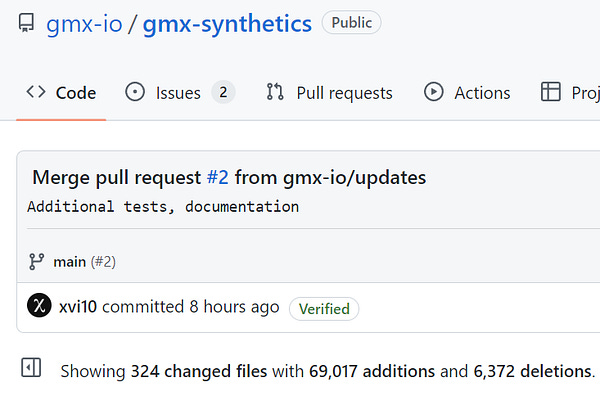
Task: Open pull request #2 link in commit title
Action: (218, 178)
